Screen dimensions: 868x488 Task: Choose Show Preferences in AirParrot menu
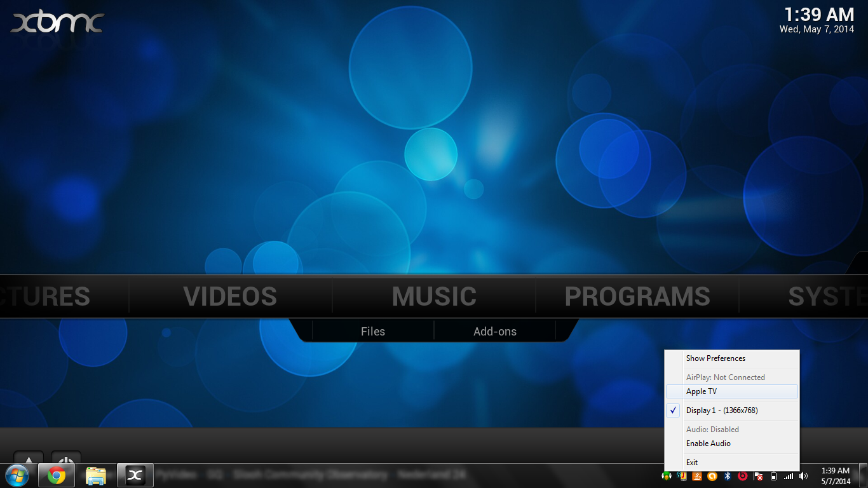tap(732, 358)
